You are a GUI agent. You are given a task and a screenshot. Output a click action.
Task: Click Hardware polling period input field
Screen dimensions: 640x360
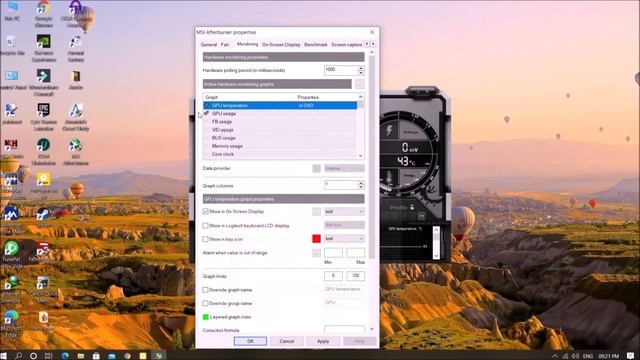point(341,70)
